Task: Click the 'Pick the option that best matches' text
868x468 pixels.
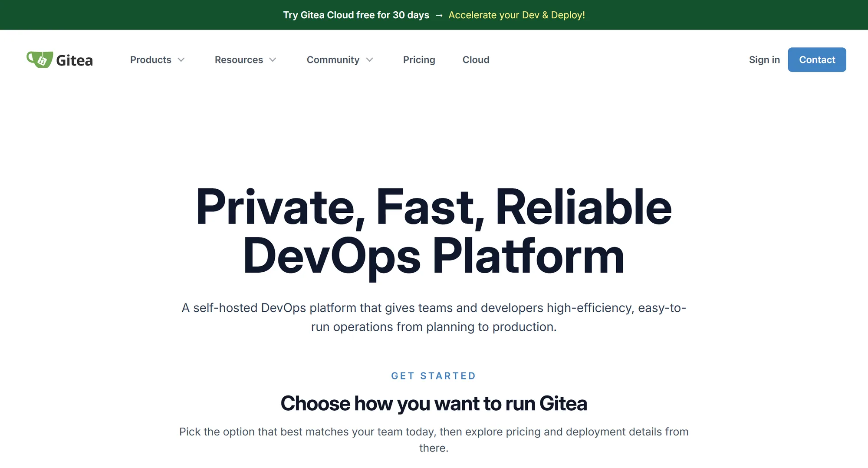Action: pos(434,440)
